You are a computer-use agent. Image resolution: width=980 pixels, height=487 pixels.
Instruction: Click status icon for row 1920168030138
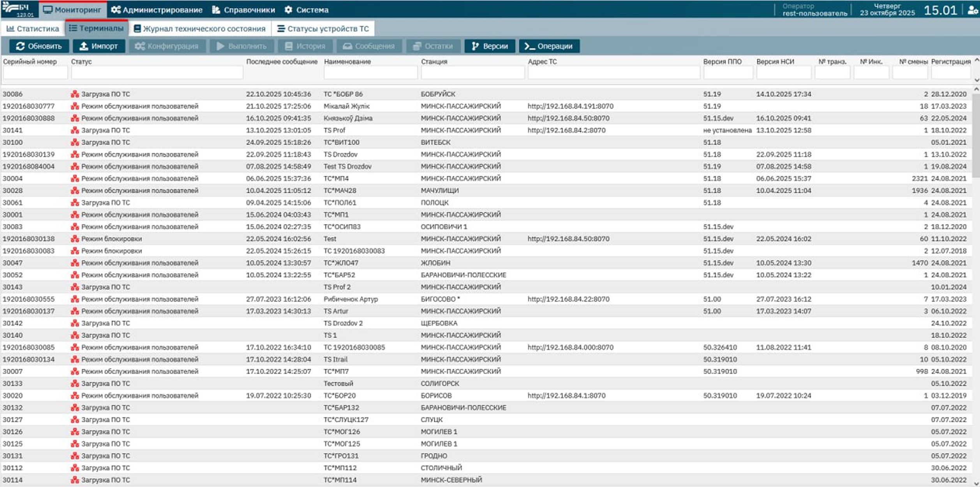coord(75,239)
